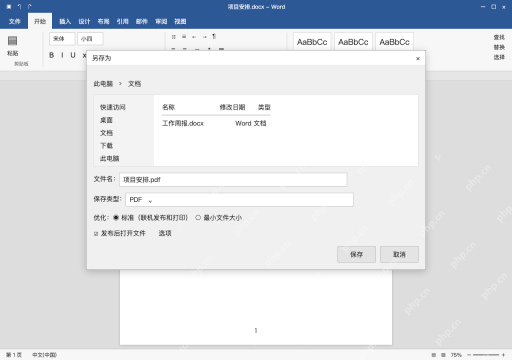This screenshot has height=360, width=512.
Task: Click the 文件名 input field with 项目安排.pdf
Action: coord(233,180)
